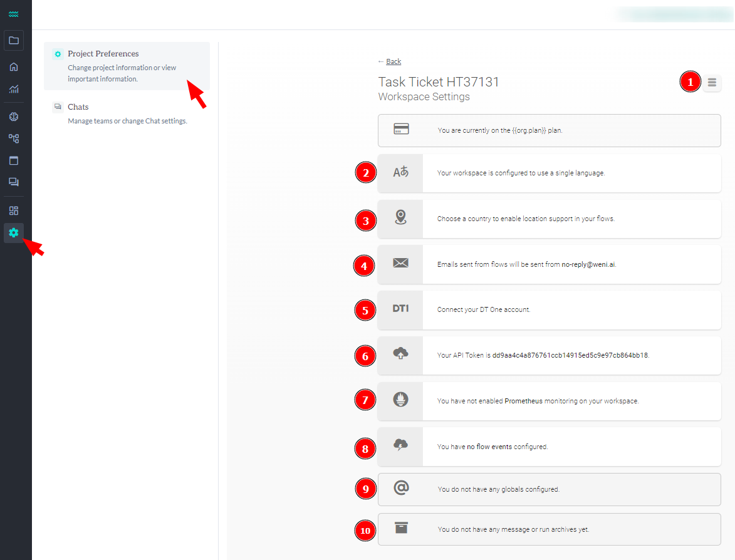Open the API Token cloud icon
This screenshot has width=735, height=560.
[400, 355]
